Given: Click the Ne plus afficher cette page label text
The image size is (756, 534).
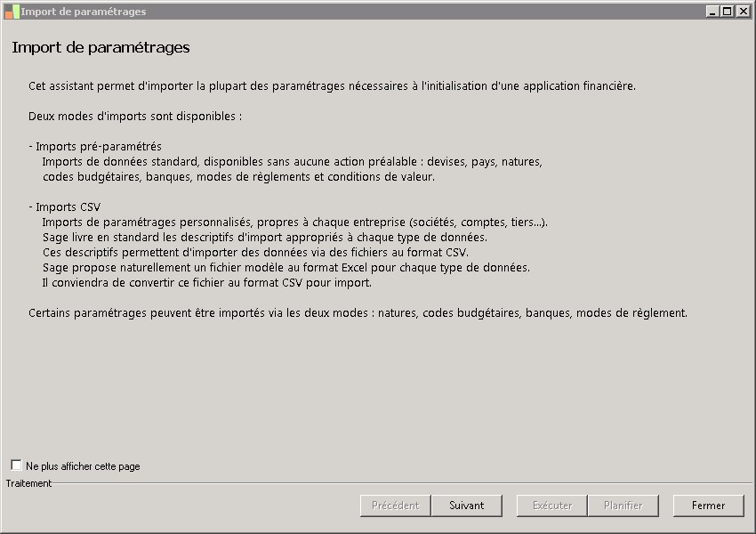Looking at the screenshot, I should click(x=83, y=466).
